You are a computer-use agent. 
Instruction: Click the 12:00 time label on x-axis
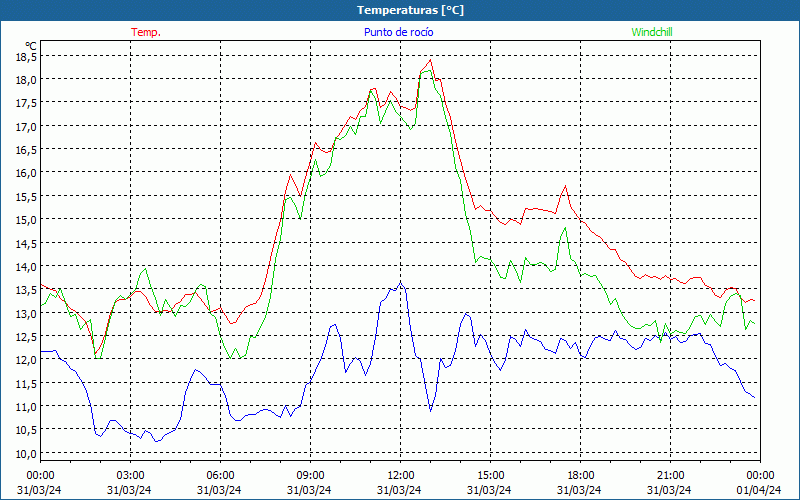(x=401, y=476)
